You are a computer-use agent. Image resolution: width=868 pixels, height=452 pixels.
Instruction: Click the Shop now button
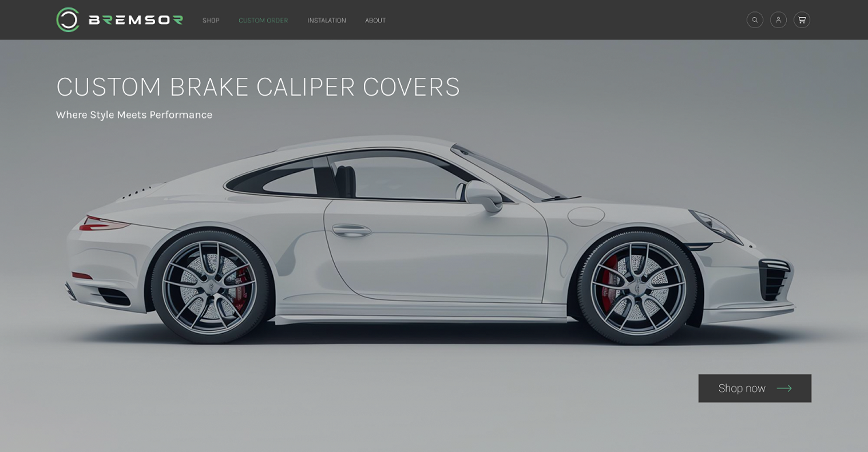755,388
